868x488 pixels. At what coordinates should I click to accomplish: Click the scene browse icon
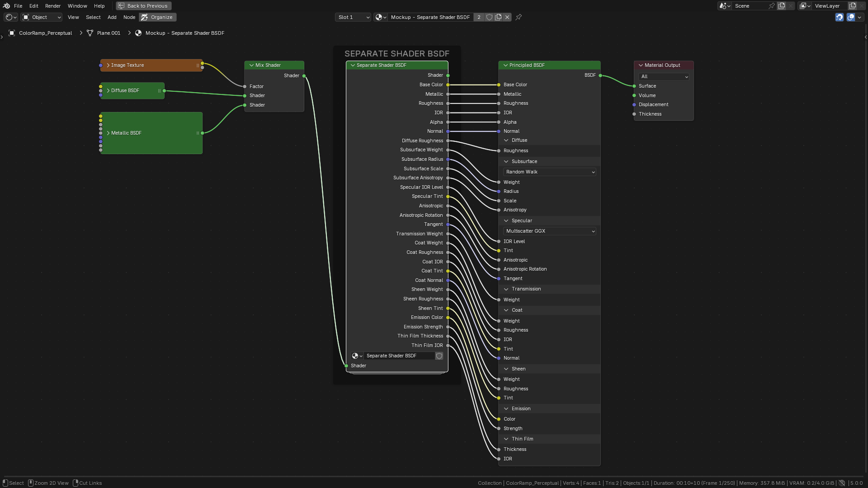pos(725,6)
